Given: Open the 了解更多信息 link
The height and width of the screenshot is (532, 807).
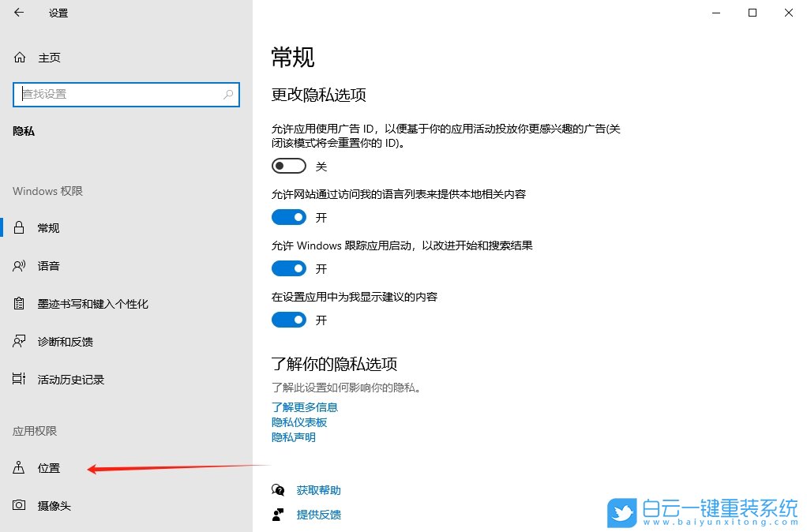Looking at the screenshot, I should click(305, 407).
